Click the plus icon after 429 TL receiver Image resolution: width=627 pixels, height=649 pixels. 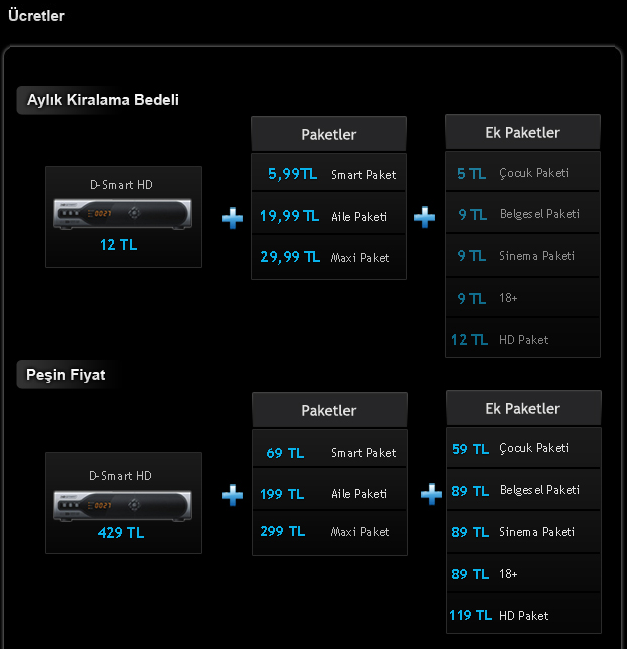(x=232, y=495)
